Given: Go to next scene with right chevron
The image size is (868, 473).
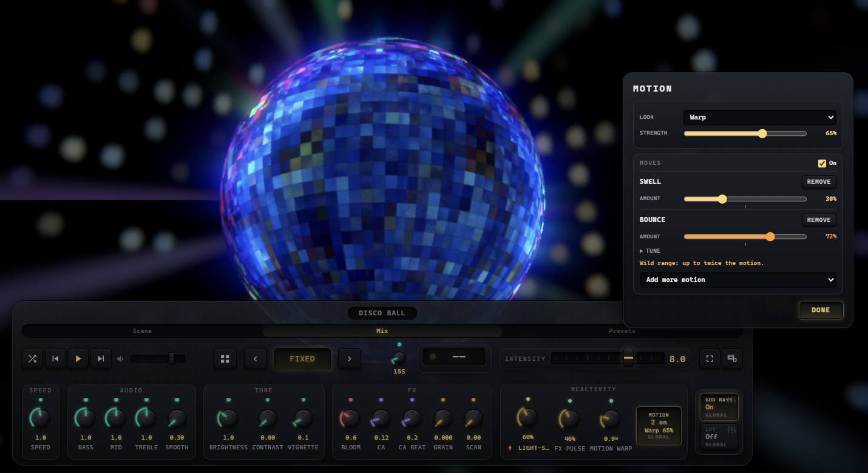Looking at the screenshot, I should (x=349, y=358).
